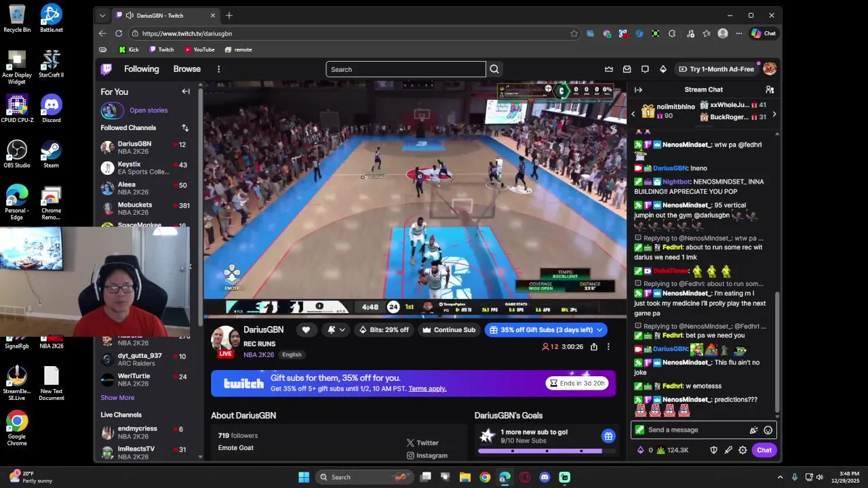Image resolution: width=868 pixels, height=488 pixels.
Task: Click Try 1-Month Ad-Free button
Action: pos(716,69)
